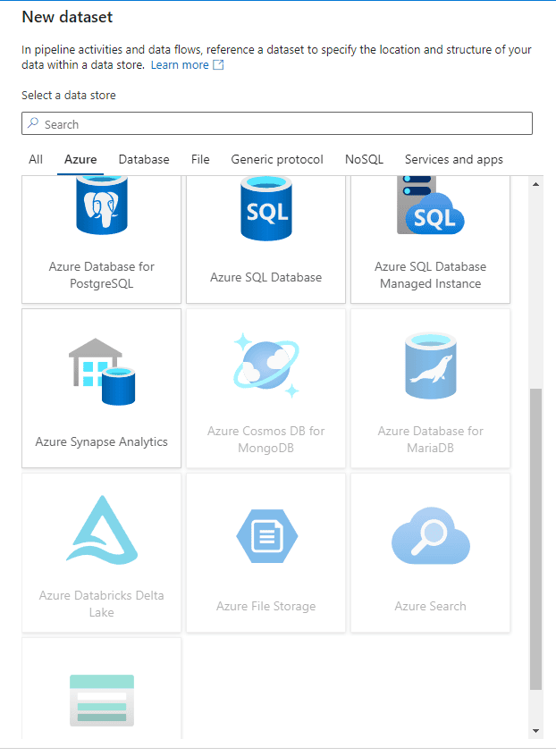Select the NoSQL tab
This screenshot has width=556, height=756.
click(364, 160)
